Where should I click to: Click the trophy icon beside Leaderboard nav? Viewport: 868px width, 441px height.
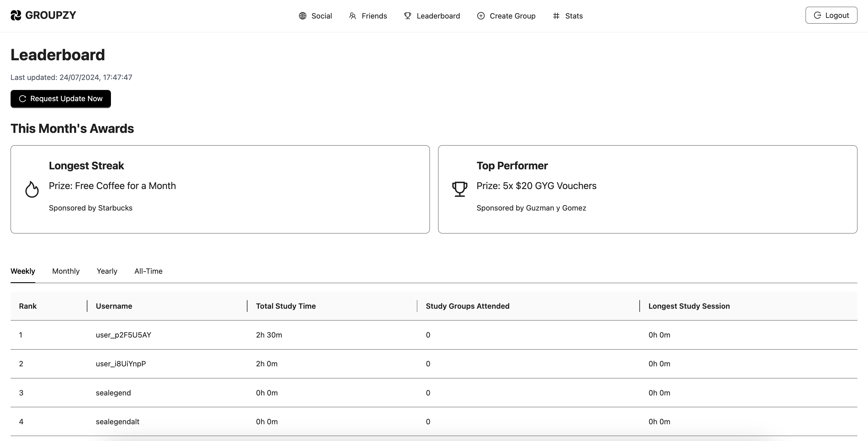coord(408,16)
